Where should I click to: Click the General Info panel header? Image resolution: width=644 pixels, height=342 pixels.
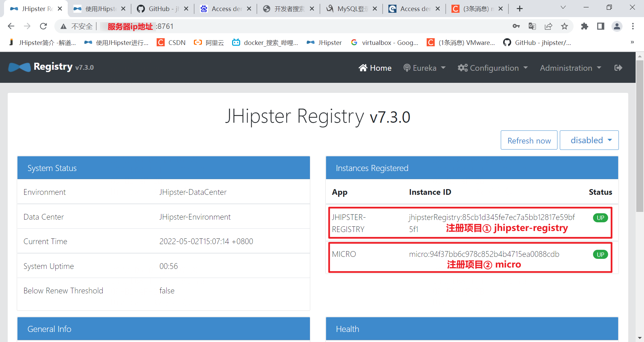coord(164,329)
